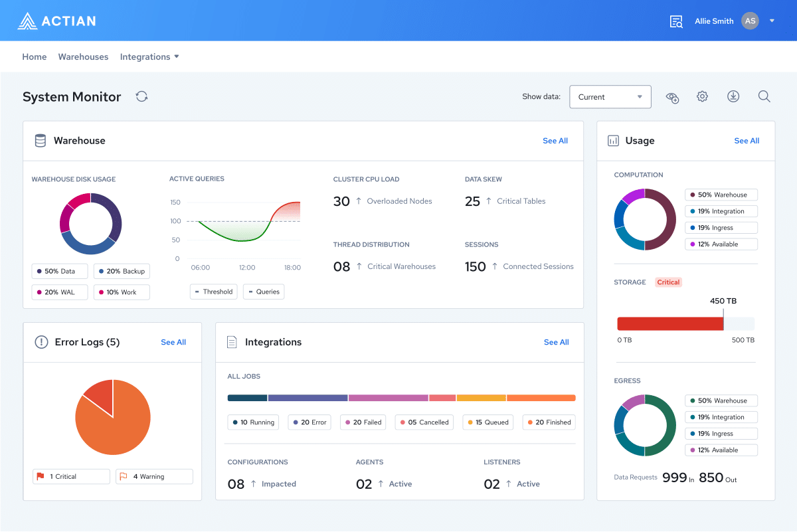797x532 pixels.
Task: Toggle the 20 Error jobs filter chip
Action: click(x=309, y=422)
